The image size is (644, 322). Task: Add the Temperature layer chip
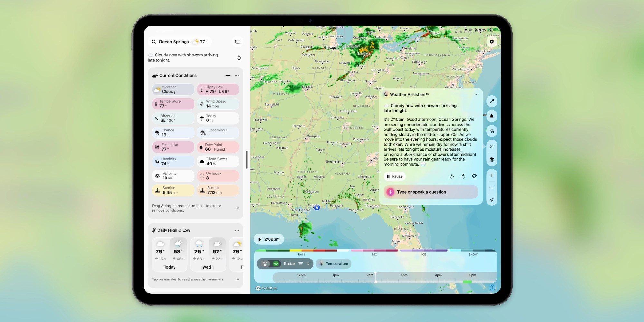(334, 264)
